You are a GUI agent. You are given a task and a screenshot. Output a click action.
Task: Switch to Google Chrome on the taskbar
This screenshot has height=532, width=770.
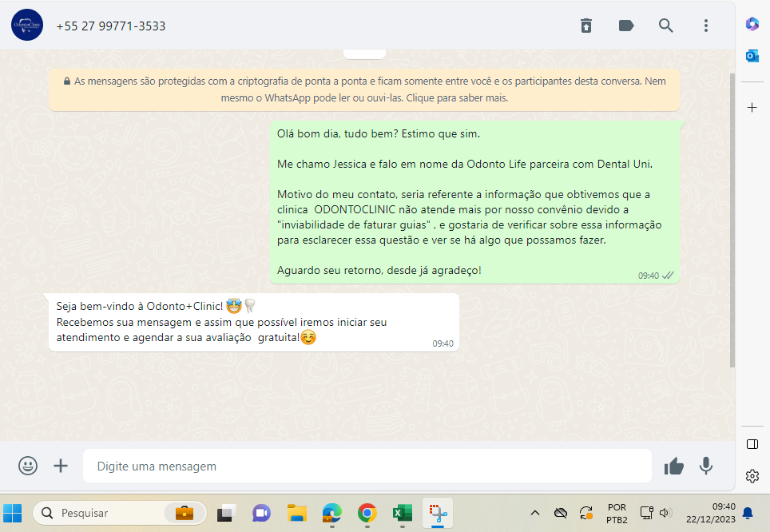tap(367, 514)
